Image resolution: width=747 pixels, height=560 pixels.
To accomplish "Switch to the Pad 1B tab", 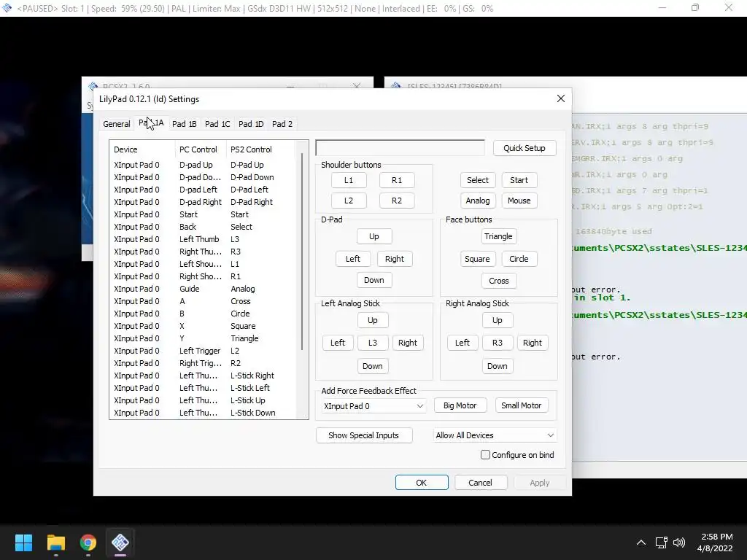I will tap(185, 124).
